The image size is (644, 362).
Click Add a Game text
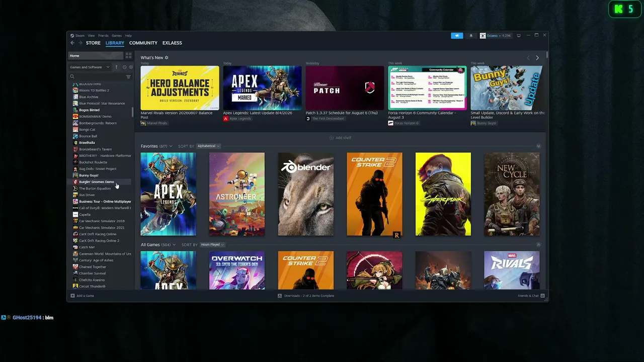coord(85,296)
